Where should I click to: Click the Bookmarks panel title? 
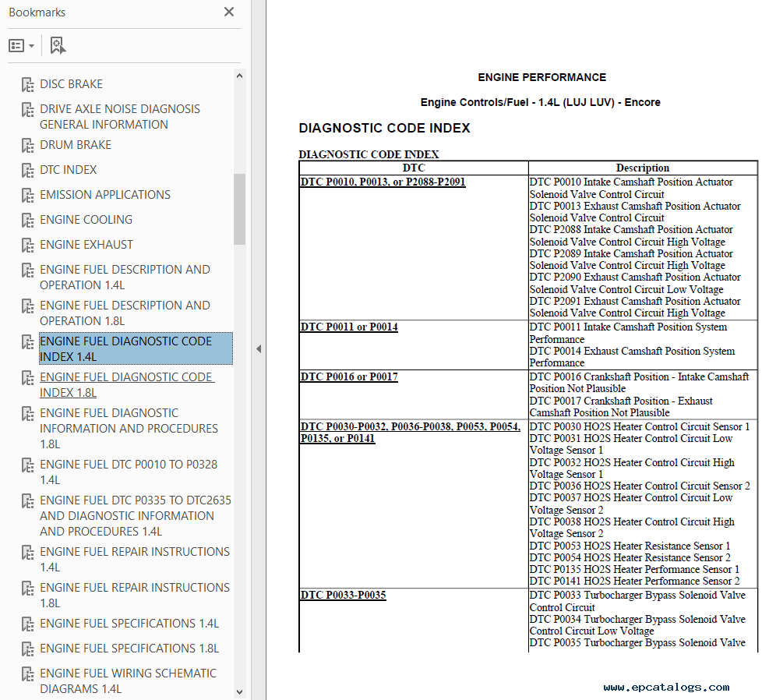pyautogui.click(x=37, y=12)
